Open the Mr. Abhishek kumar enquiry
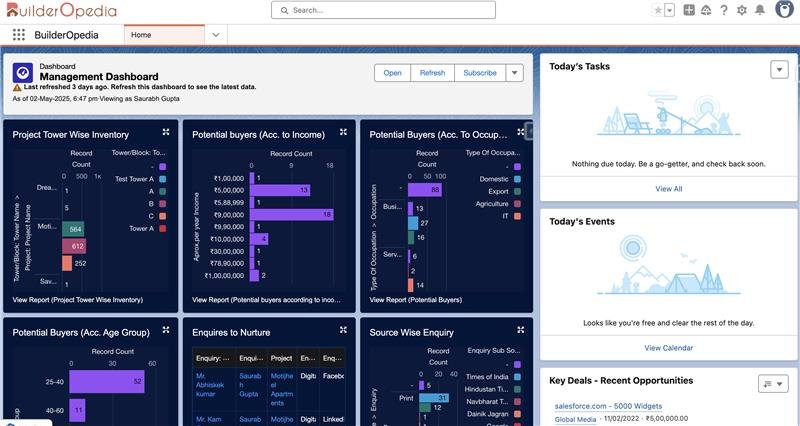 point(210,385)
